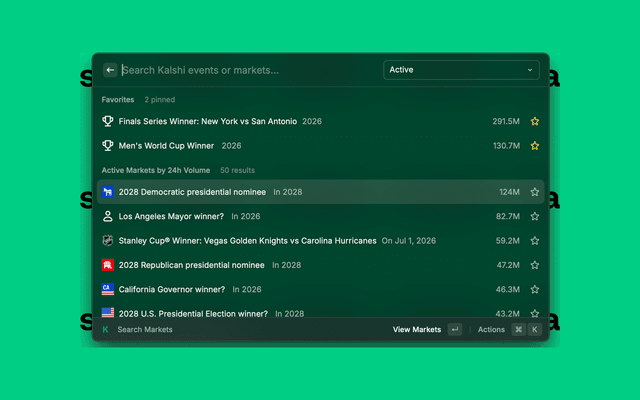
Task: Click the 82.7M volume value
Action: point(508,216)
